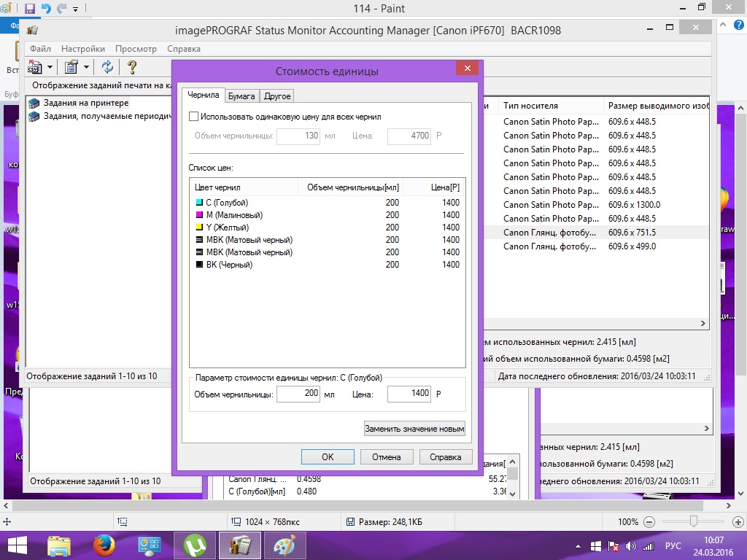
Task: Click the volume speaker tray icon
Action: (631, 546)
